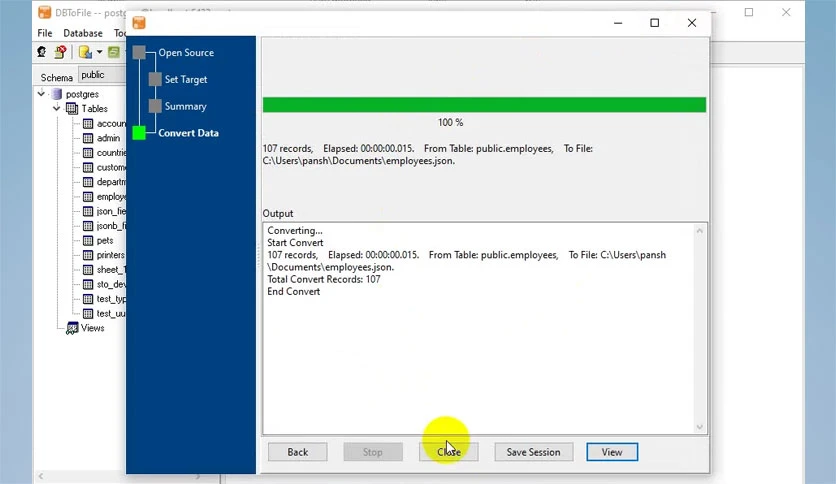This screenshot has width=836, height=484.
Task: Click the countries table icon
Action: tap(88, 153)
